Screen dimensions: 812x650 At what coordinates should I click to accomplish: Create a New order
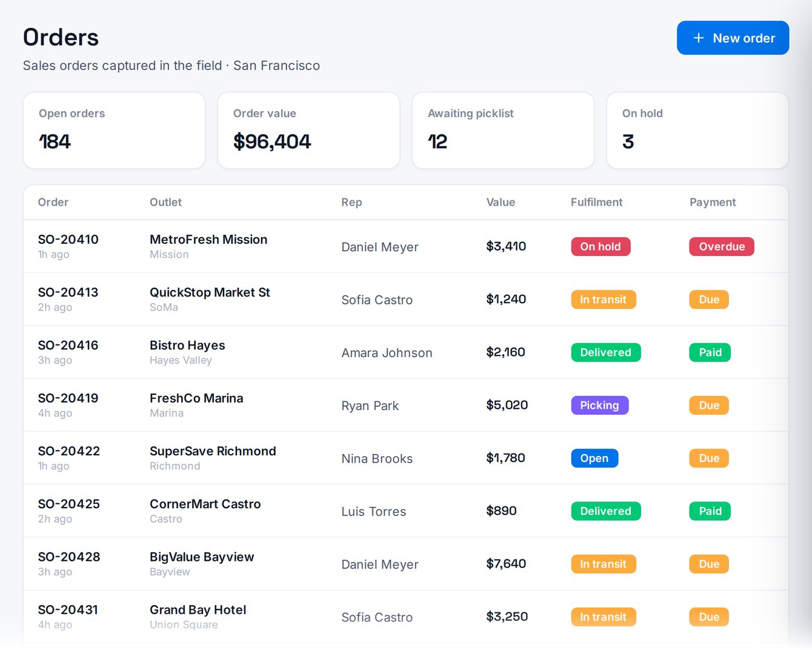pyautogui.click(x=733, y=38)
